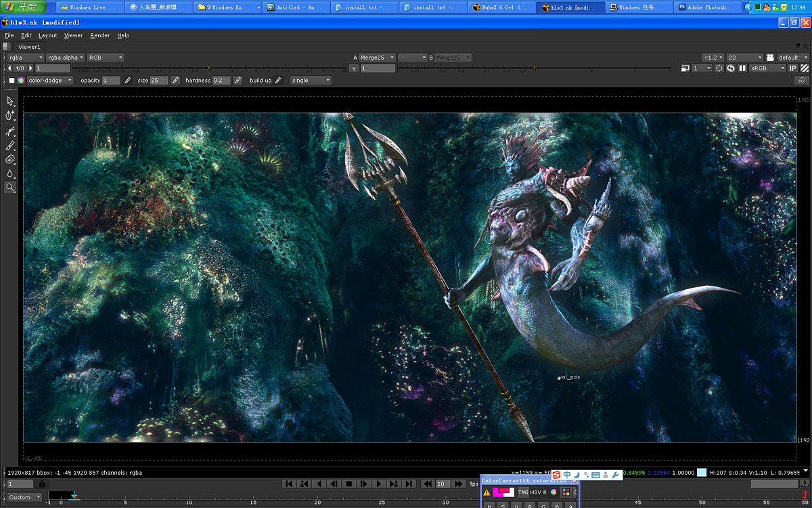Screen dimensions: 812x508
Task: Click the gamma slider marker
Action: point(535,67)
